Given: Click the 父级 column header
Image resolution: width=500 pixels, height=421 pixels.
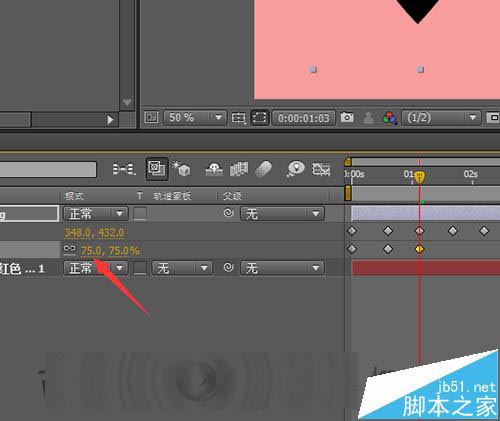Looking at the screenshot, I should (232, 196).
